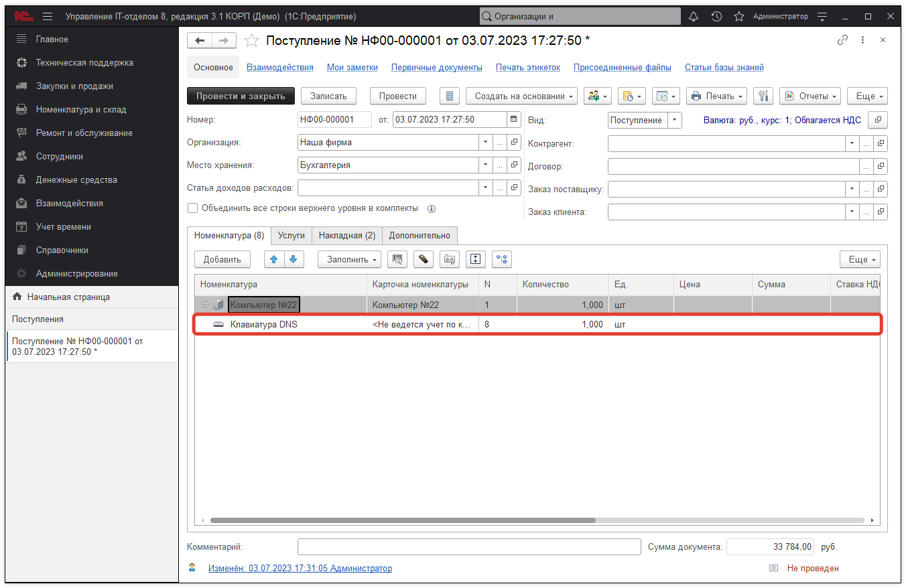
Task: Enable the checkbox to combine top-level rows into kits
Action: click(193, 208)
